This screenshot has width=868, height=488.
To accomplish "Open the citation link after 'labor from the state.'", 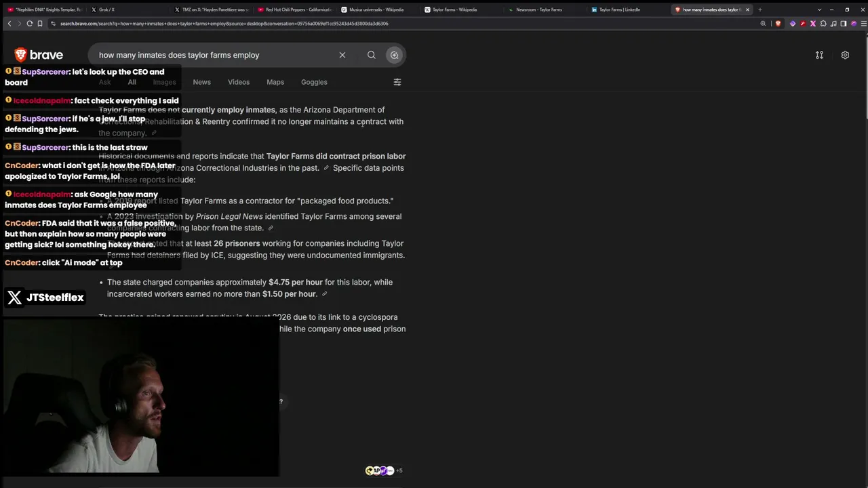I will pos(271,228).
